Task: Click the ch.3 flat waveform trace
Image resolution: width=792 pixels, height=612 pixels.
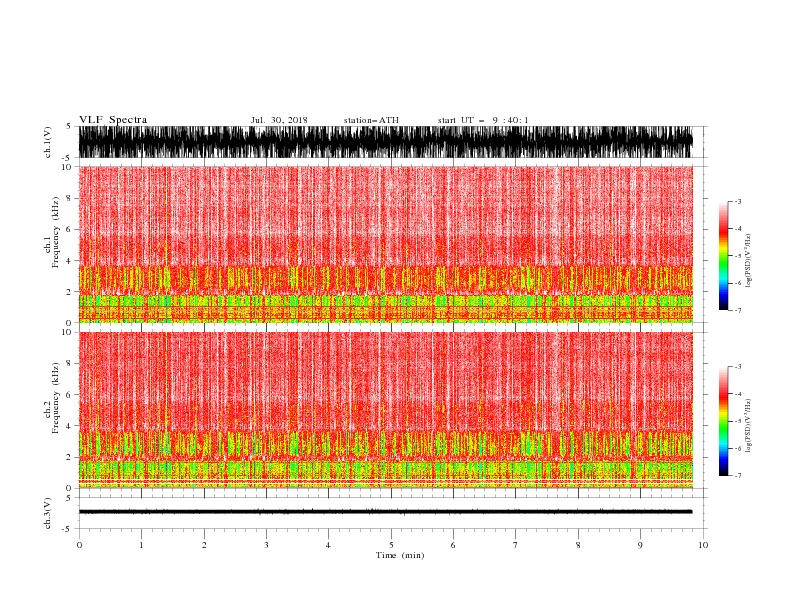Action: [385, 512]
